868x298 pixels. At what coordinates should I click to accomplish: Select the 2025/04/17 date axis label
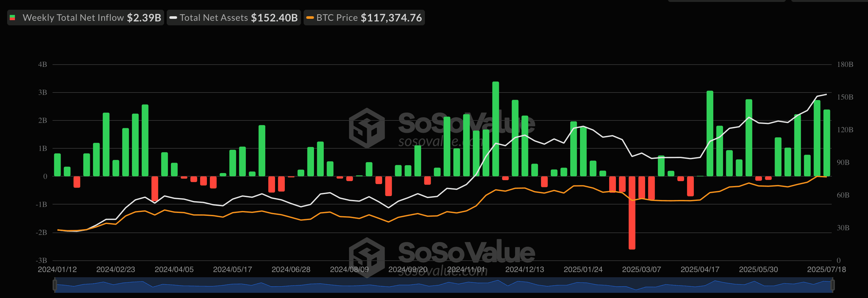click(x=700, y=269)
